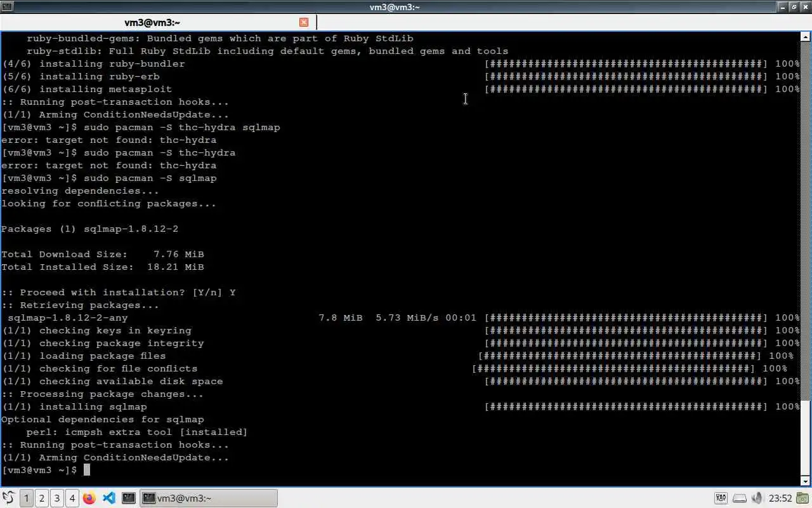Click 'resolving dependencies...' line
Screen dimensions: 812x508
pyautogui.click(x=81, y=190)
